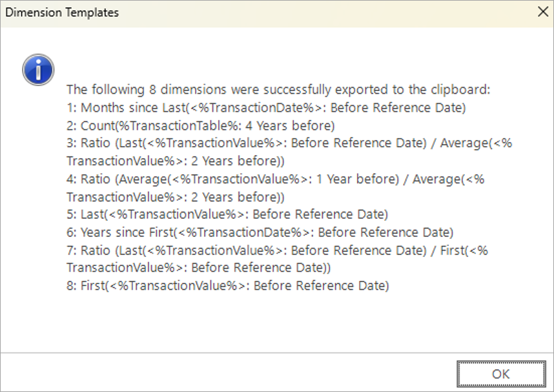Viewport: 554px width, 392px height.
Task: Click the Dimension Templates title text
Action: 62,12
